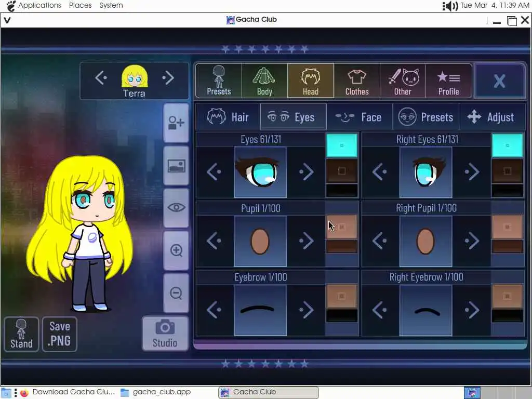
Task: Select next Right Eyes style
Action: [472, 172]
